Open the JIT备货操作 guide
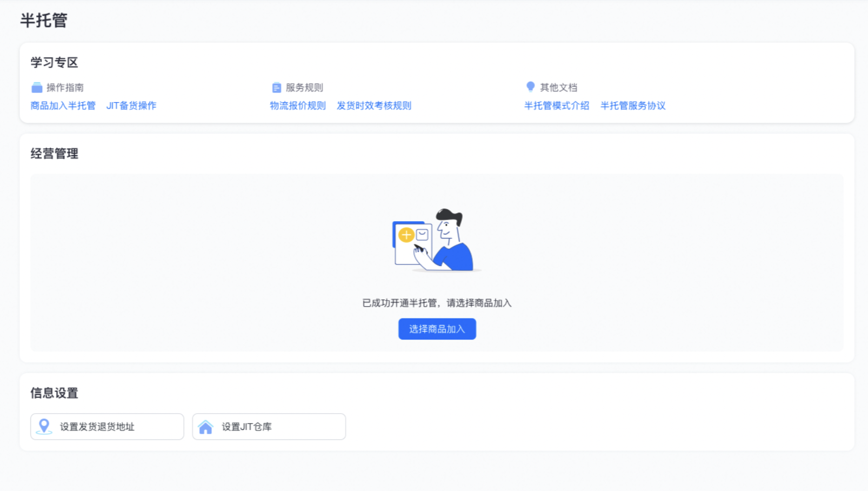Viewport: 868px width, 491px height. tap(131, 105)
